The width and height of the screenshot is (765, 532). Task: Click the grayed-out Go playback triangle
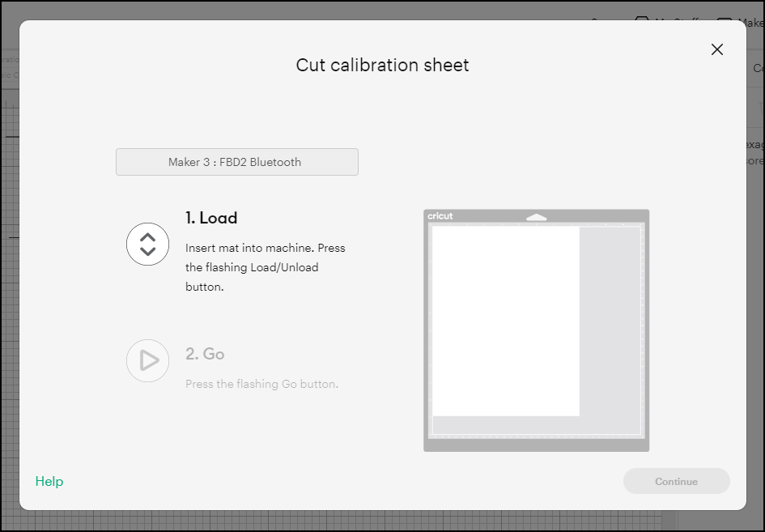(x=147, y=360)
